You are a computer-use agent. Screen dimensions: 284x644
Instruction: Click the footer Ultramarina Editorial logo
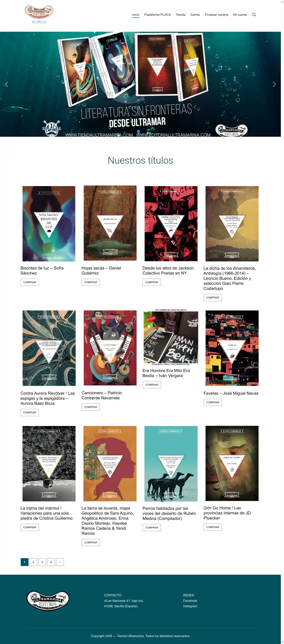[x=48, y=601]
